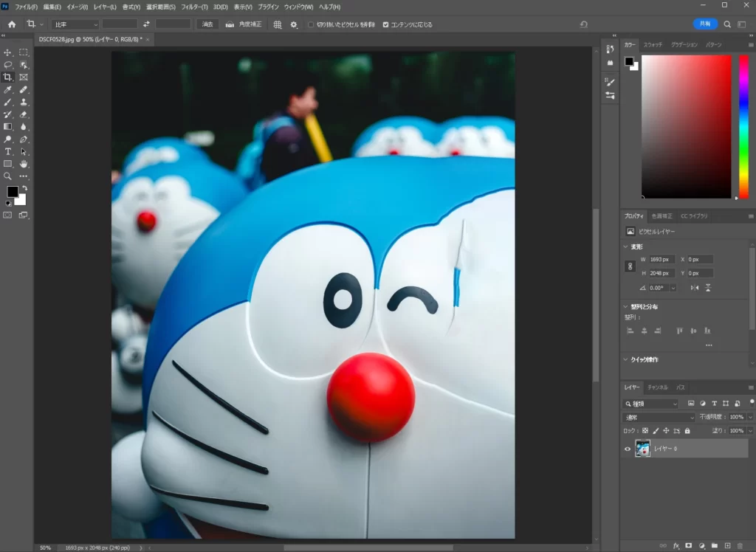756x552 pixels.
Task: Toggle the width-height link in Properties
Action: click(630, 266)
